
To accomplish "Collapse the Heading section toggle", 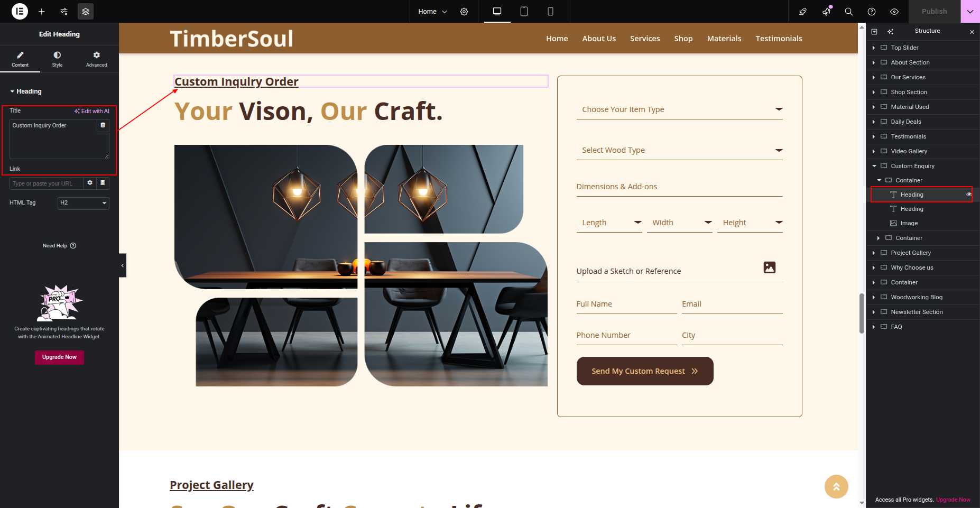I will [x=12, y=91].
